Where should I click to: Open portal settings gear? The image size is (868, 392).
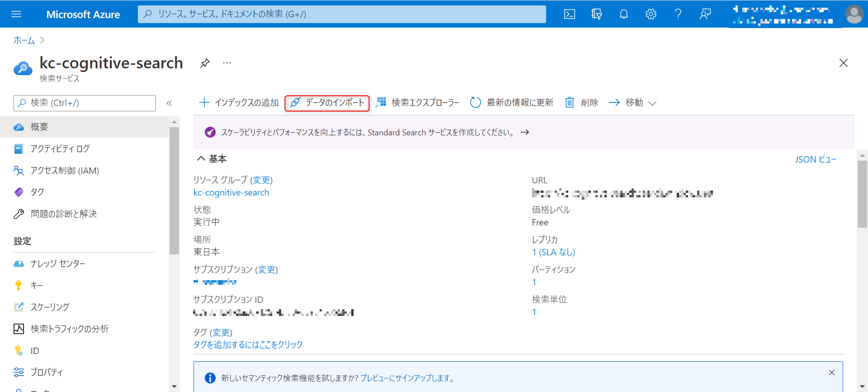(651, 14)
